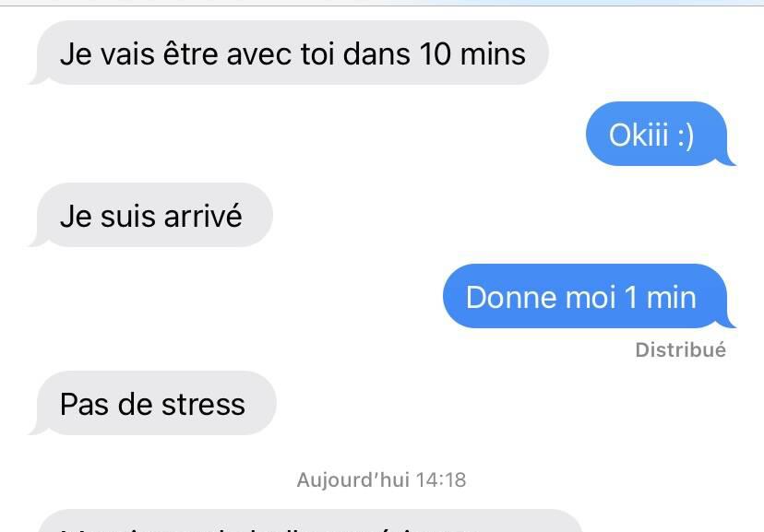Click the word "Okiii" in the sent message
The image size is (764, 532).
coord(639,135)
